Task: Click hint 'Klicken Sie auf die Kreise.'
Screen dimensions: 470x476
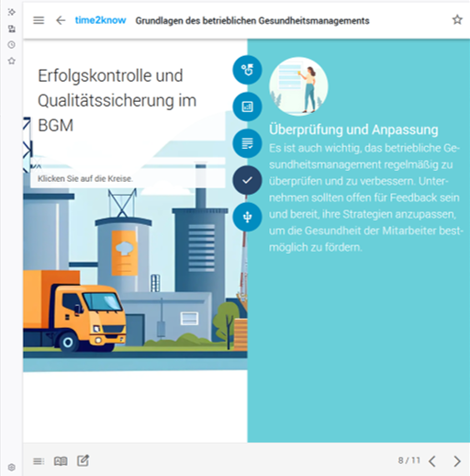Action: click(x=85, y=178)
